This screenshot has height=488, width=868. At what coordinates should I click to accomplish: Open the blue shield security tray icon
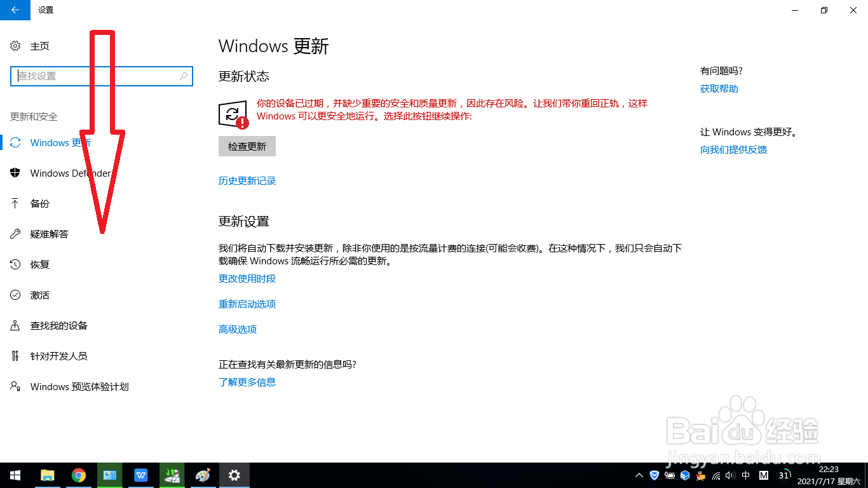(x=654, y=475)
